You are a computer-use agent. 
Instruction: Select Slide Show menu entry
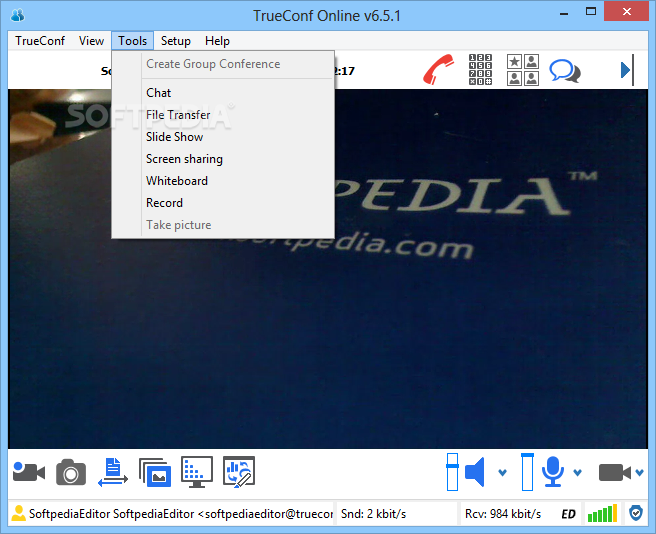point(223,137)
